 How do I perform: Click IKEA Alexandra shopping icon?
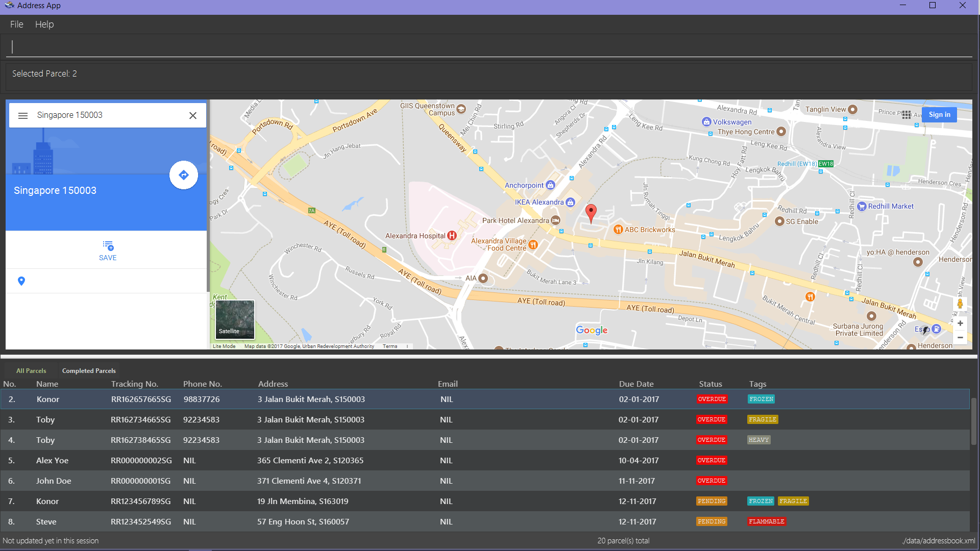point(571,203)
